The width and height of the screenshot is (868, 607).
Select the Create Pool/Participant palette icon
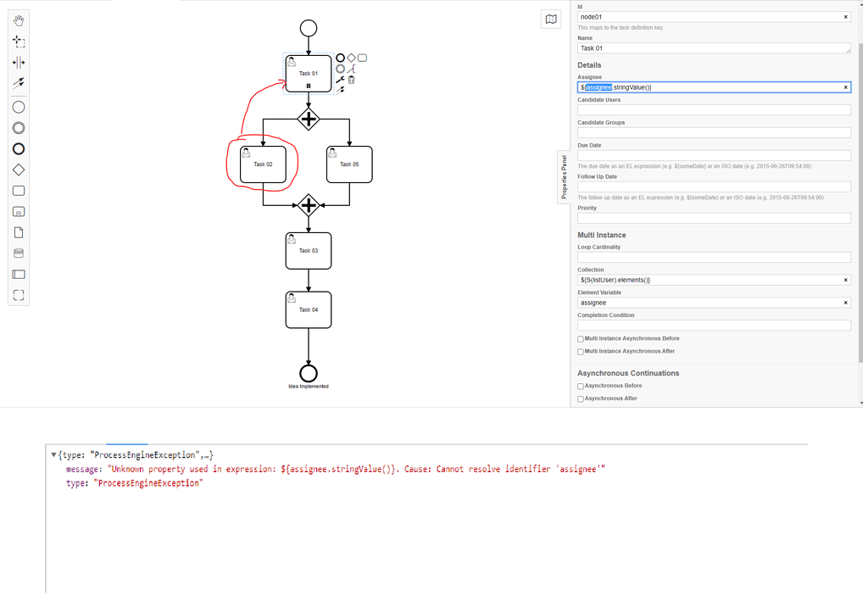(x=18, y=274)
